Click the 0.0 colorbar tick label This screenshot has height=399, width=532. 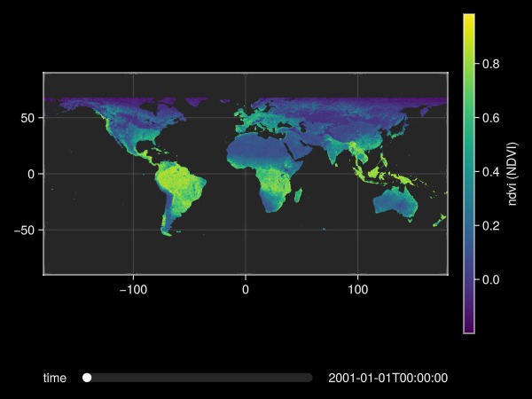[x=491, y=279]
